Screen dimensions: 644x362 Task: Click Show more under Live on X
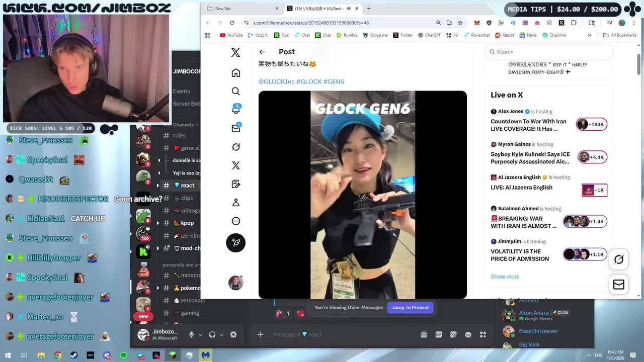[505, 277]
